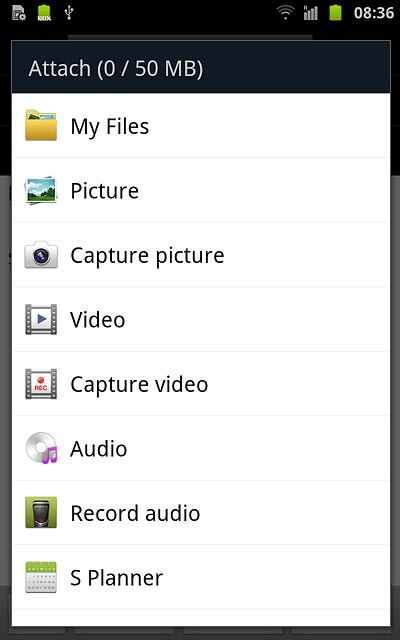This screenshot has height=640, width=400.
Task: Tap the 08:36 clock in status bar
Action: click(373, 13)
